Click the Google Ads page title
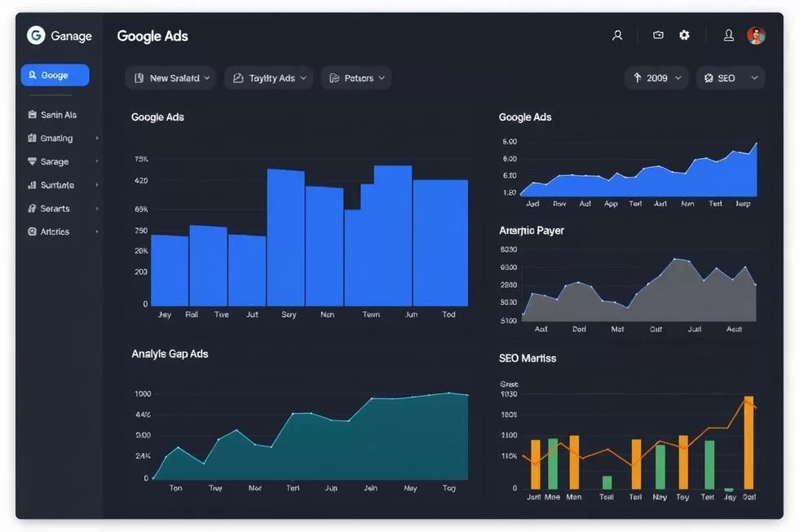This screenshot has height=532, width=799. [x=152, y=36]
